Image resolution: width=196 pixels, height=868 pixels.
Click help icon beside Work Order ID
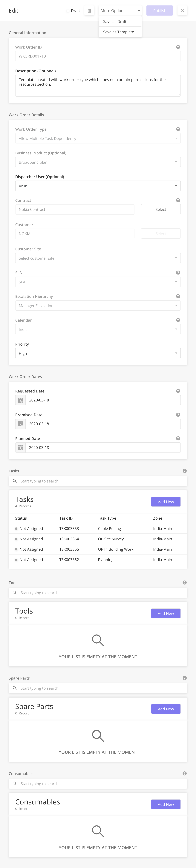coord(178,47)
